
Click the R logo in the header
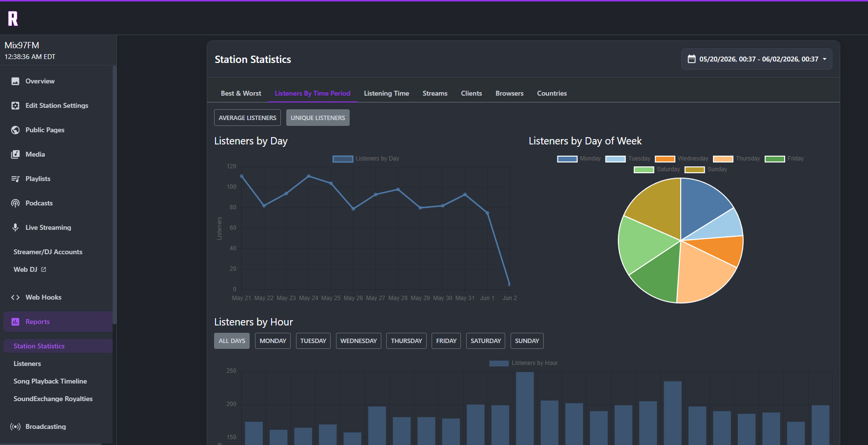13,19
